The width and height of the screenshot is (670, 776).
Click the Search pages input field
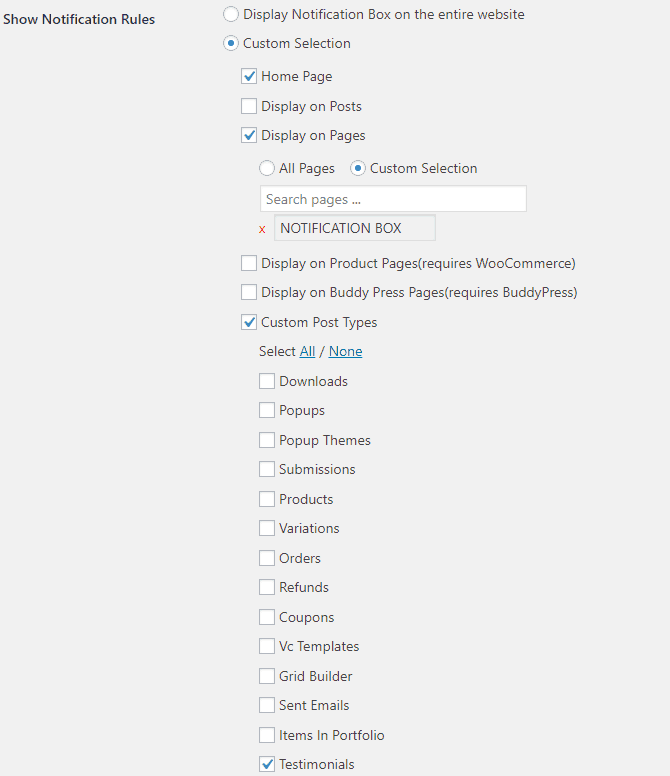click(393, 199)
